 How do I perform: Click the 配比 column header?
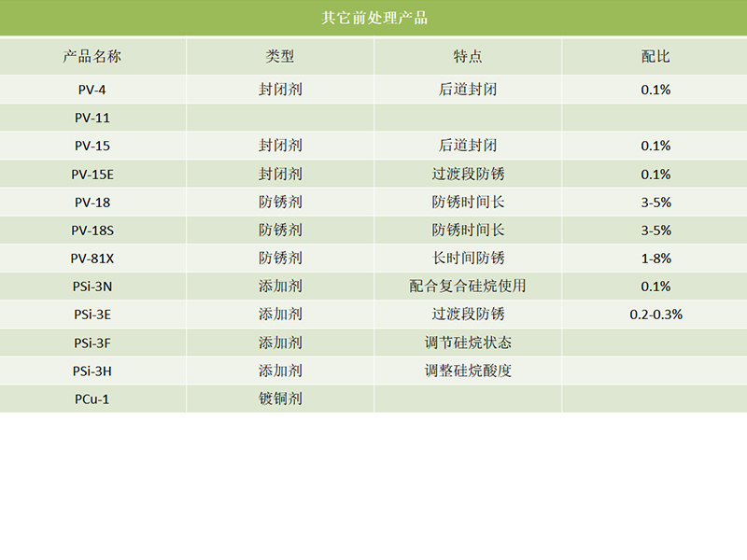pos(654,56)
